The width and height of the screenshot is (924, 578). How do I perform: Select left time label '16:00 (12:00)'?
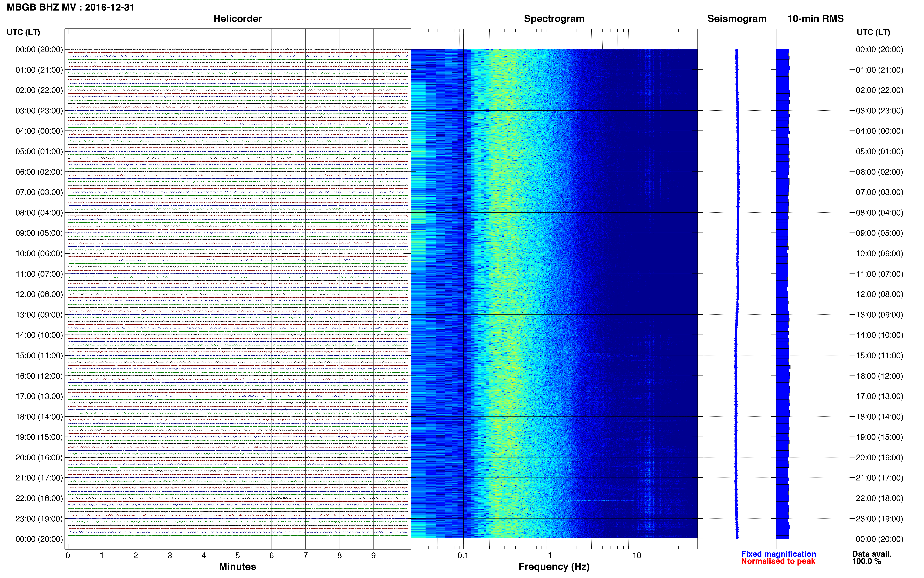coord(39,376)
